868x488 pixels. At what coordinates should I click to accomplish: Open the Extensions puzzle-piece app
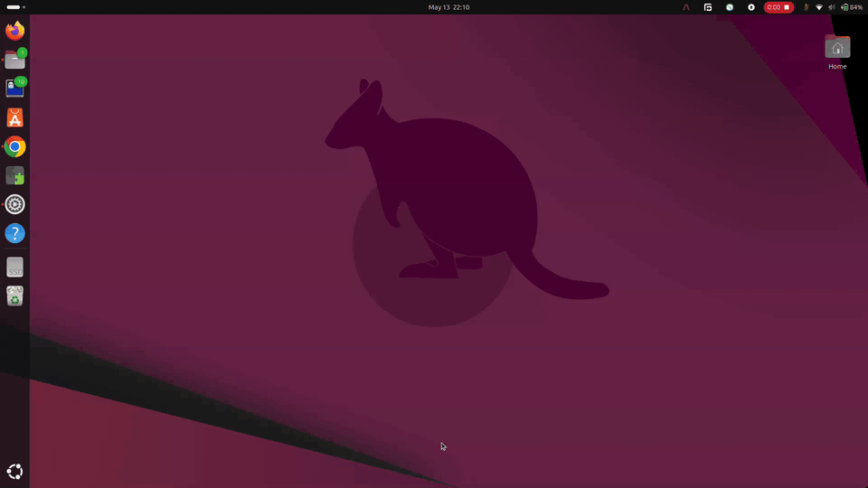click(x=15, y=176)
